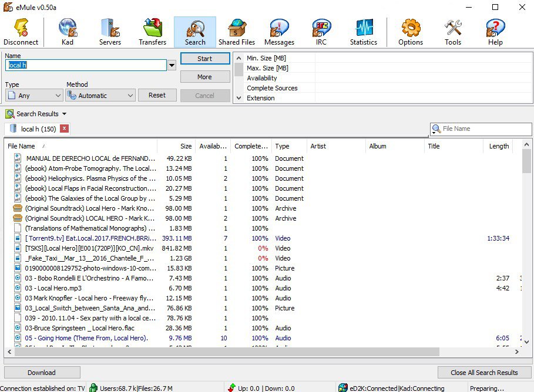Open the Servers panel

point(110,32)
